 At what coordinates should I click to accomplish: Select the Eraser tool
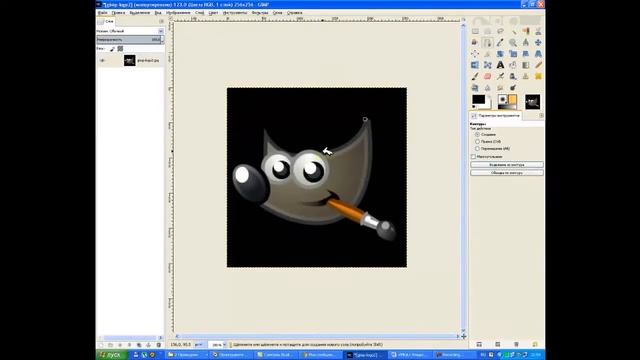point(488,76)
